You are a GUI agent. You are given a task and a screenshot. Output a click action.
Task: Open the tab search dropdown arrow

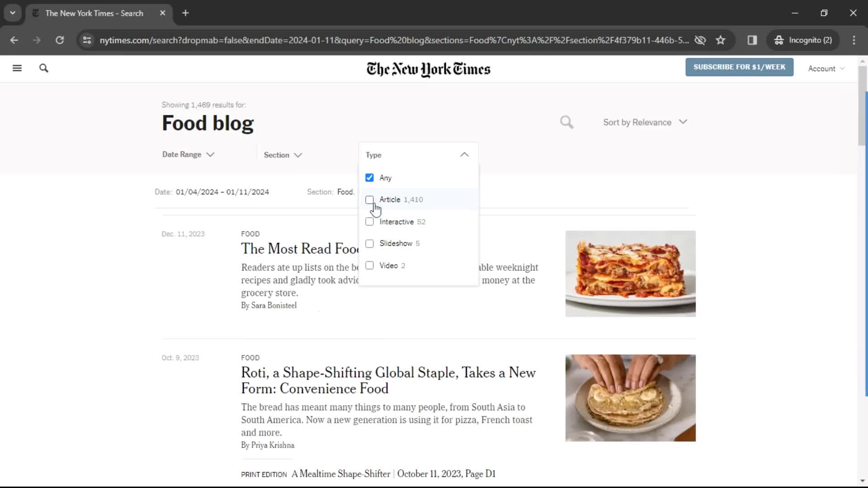13,13
